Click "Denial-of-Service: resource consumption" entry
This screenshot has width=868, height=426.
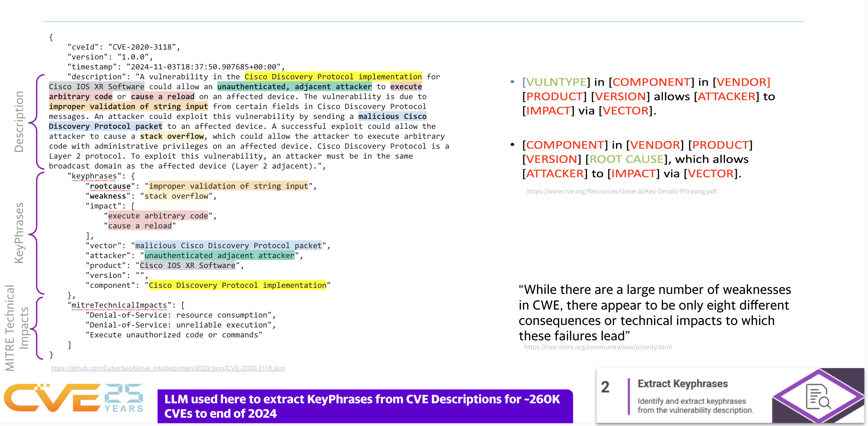181,315
